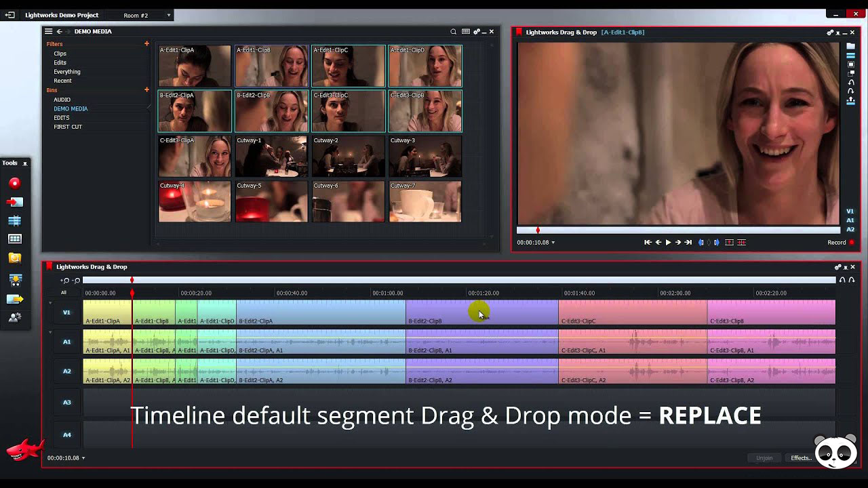The height and width of the screenshot is (488, 868).
Task: Click the red Record tool in Tools panel
Action: (x=15, y=183)
